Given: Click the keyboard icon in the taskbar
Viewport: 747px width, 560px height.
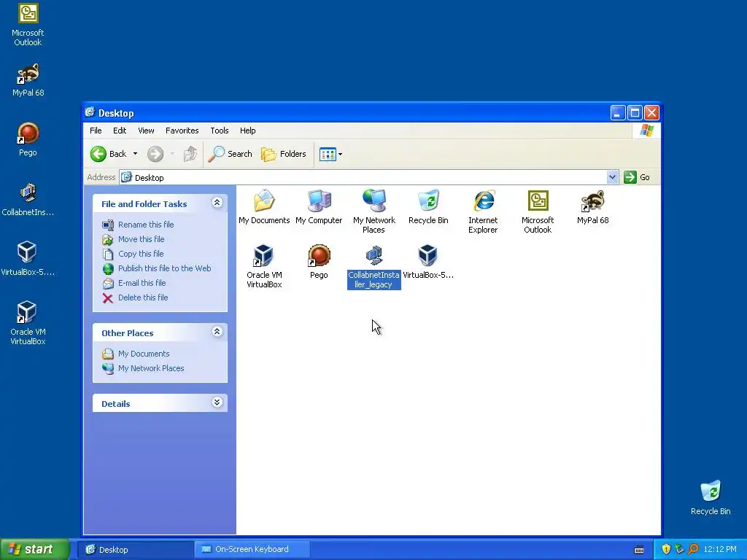Looking at the screenshot, I should pyautogui.click(x=639, y=550).
